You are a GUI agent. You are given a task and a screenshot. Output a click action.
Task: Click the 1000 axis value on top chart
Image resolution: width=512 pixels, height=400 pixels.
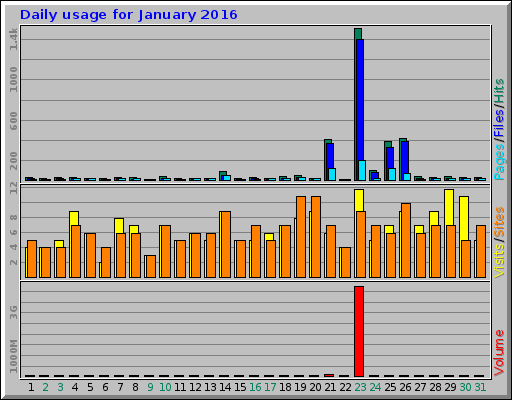[13, 79]
